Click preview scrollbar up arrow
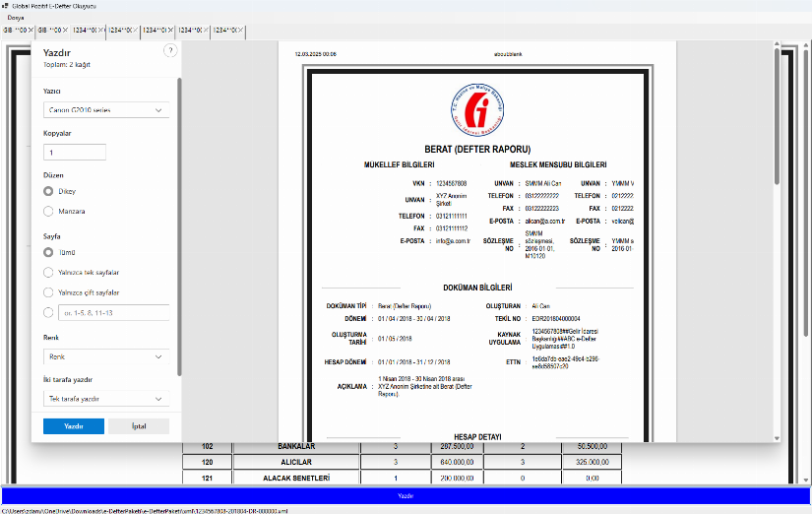This screenshot has height=514, width=812. click(x=777, y=44)
